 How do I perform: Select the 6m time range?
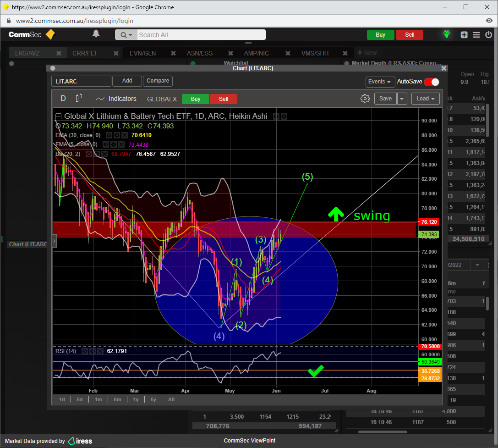pos(117,399)
